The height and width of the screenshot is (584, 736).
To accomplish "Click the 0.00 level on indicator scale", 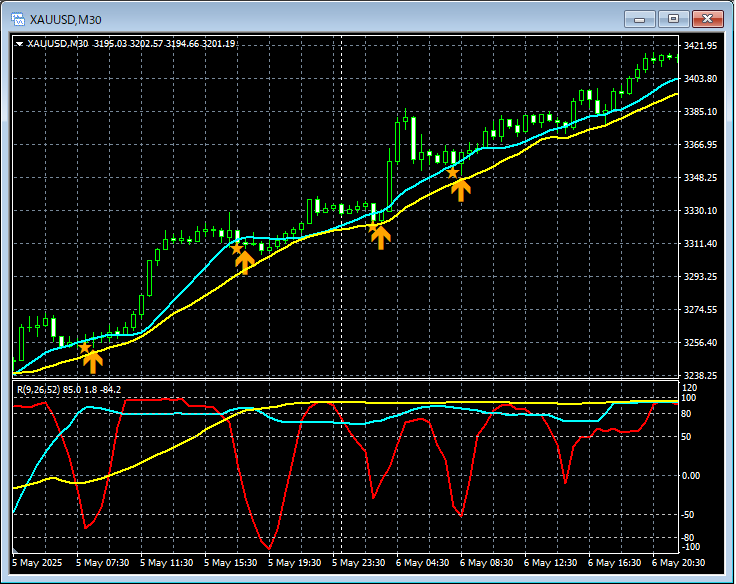I will click(x=690, y=476).
